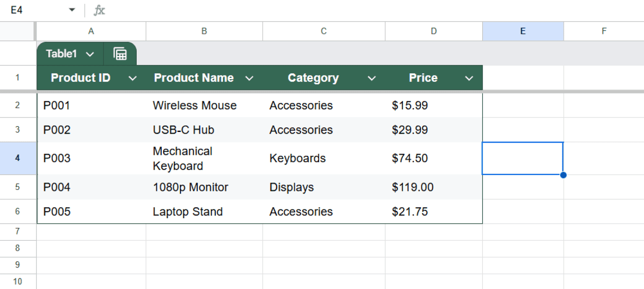This screenshot has width=644, height=289.
Task: Open the name box dropdown arrow
Action: coord(72,10)
